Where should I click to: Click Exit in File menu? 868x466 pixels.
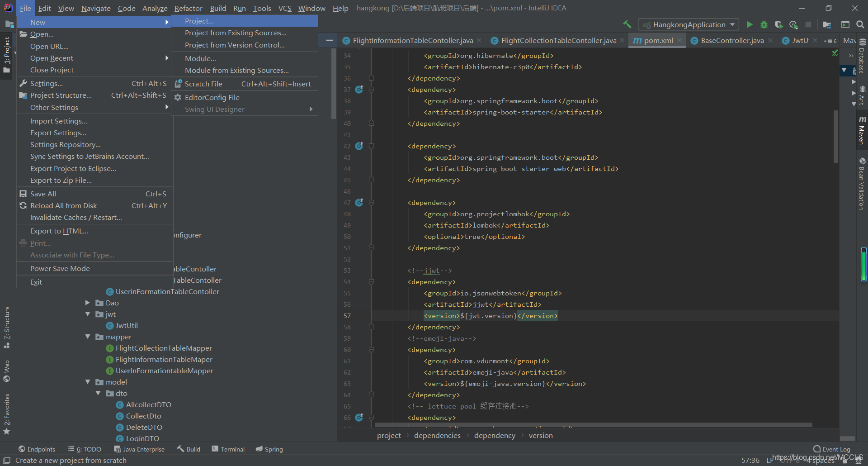(x=95, y=282)
